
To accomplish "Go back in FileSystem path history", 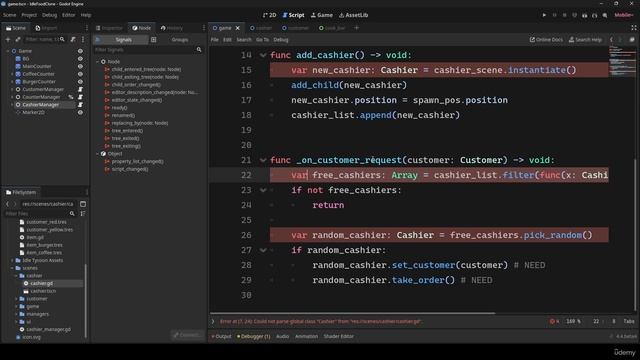I will click(7, 204).
